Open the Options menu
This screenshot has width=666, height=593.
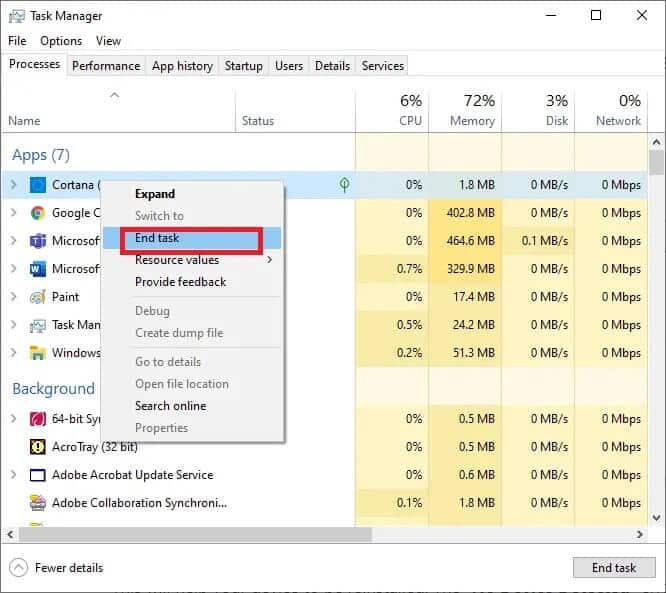pyautogui.click(x=61, y=41)
